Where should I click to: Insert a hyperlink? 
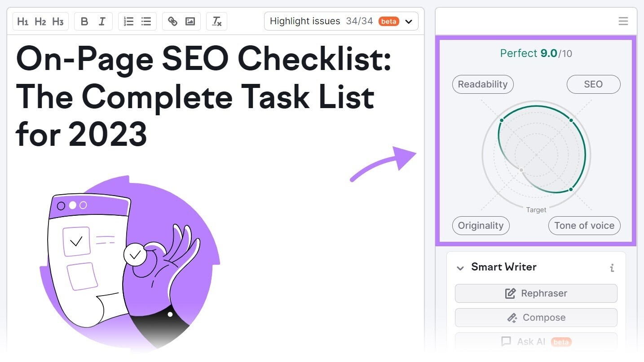tap(173, 21)
